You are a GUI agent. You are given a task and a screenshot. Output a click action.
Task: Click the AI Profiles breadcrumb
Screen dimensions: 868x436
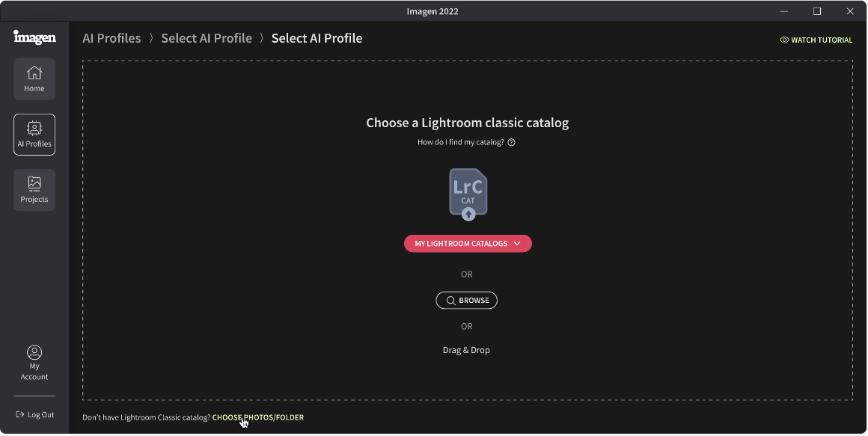click(x=111, y=38)
